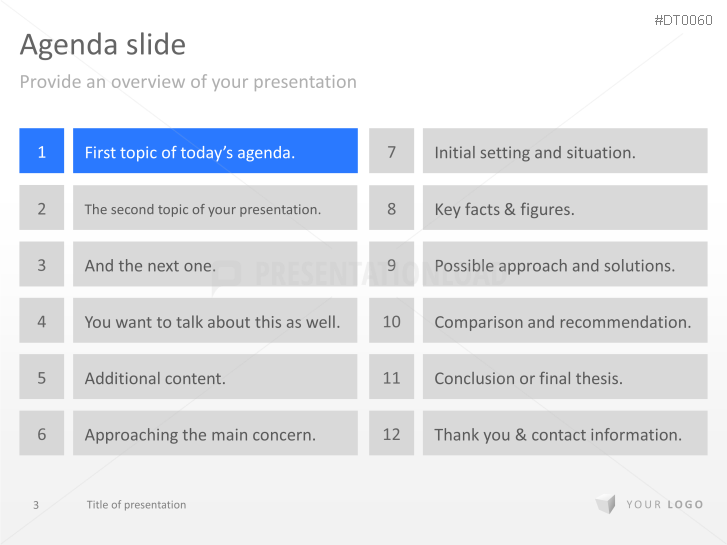Click 'Additional content.' agenda item
The height and width of the screenshot is (545, 727).
pos(215,378)
